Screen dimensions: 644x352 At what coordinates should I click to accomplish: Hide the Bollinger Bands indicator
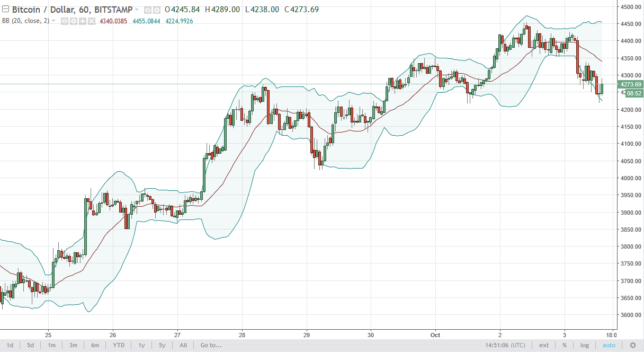pyautogui.click(x=65, y=21)
